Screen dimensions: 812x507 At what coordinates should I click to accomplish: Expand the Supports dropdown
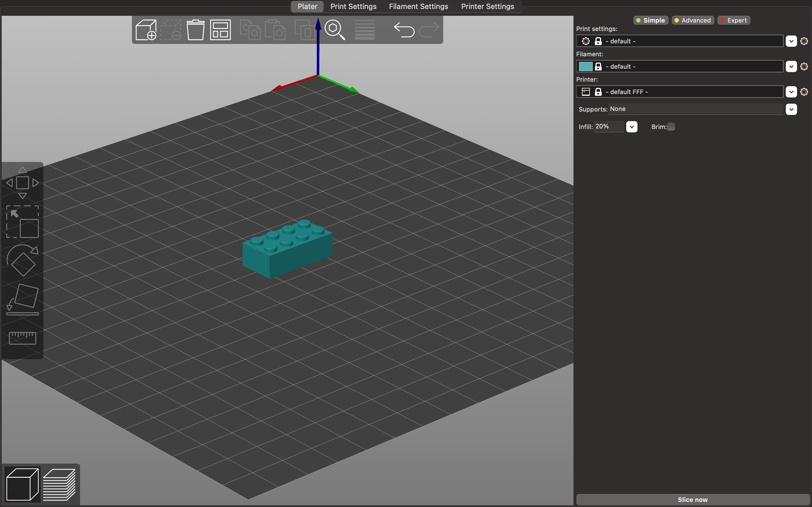pos(791,109)
